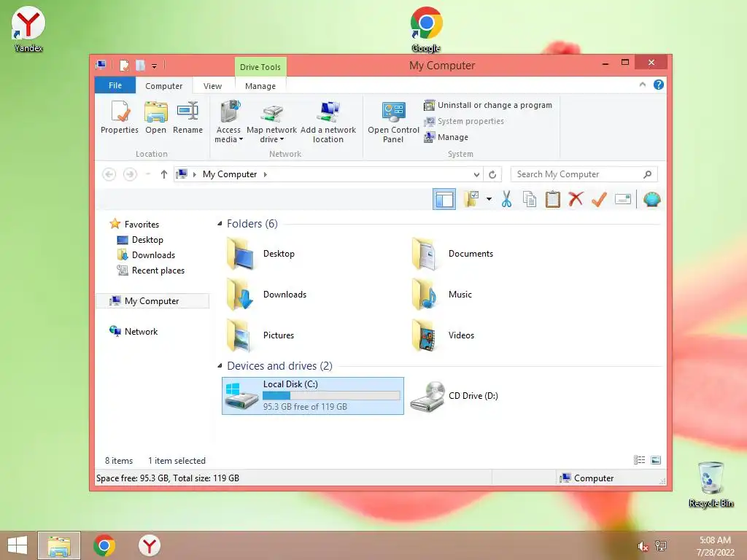Switch to the Computer ribbon tab
The image size is (747, 560).
pyautogui.click(x=164, y=86)
